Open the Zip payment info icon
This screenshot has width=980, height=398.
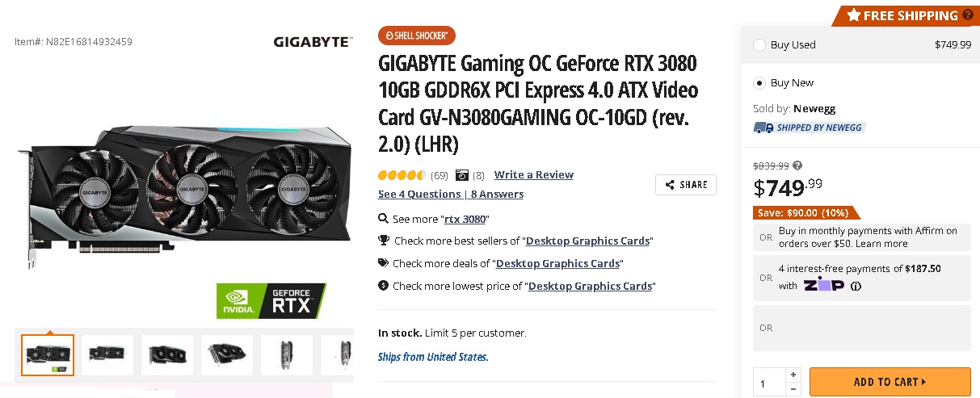856,286
